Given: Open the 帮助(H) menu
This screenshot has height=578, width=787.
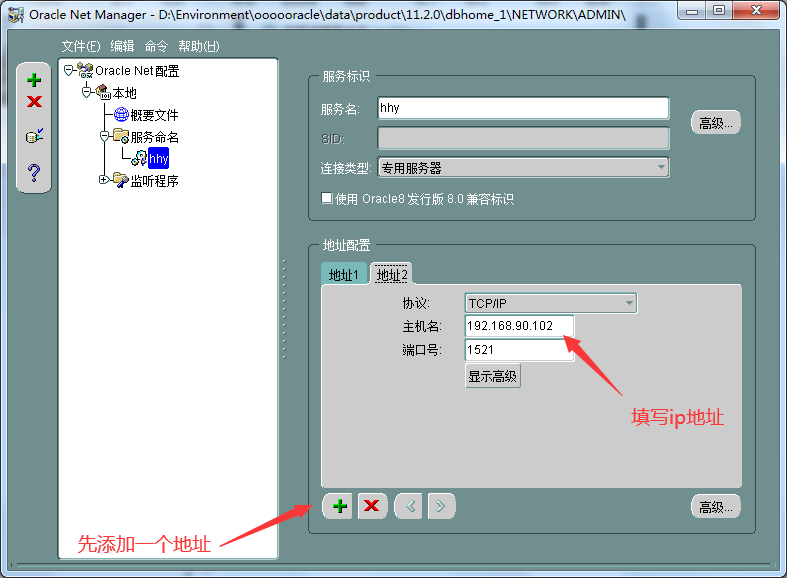Looking at the screenshot, I should tap(199, 46).
